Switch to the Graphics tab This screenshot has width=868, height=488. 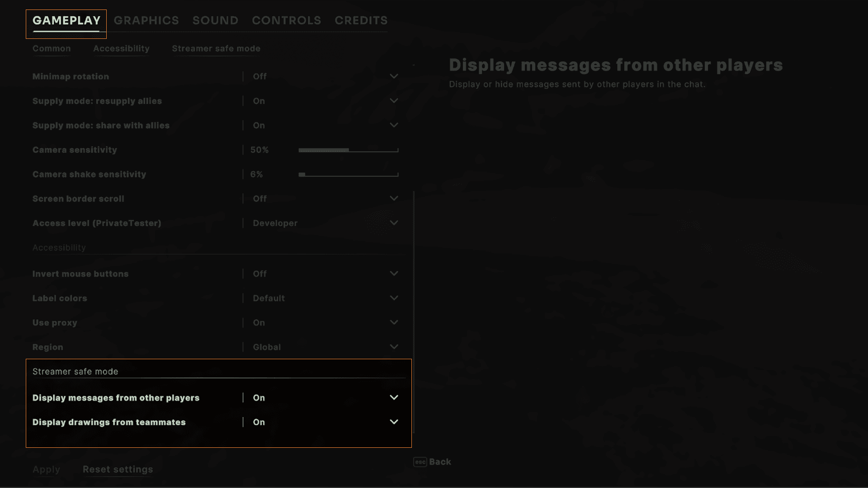point(146,20)
